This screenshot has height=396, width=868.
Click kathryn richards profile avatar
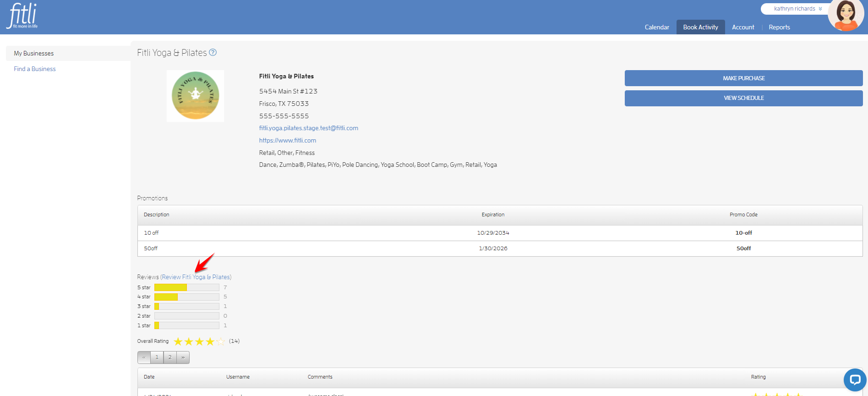tap(846, 15)
